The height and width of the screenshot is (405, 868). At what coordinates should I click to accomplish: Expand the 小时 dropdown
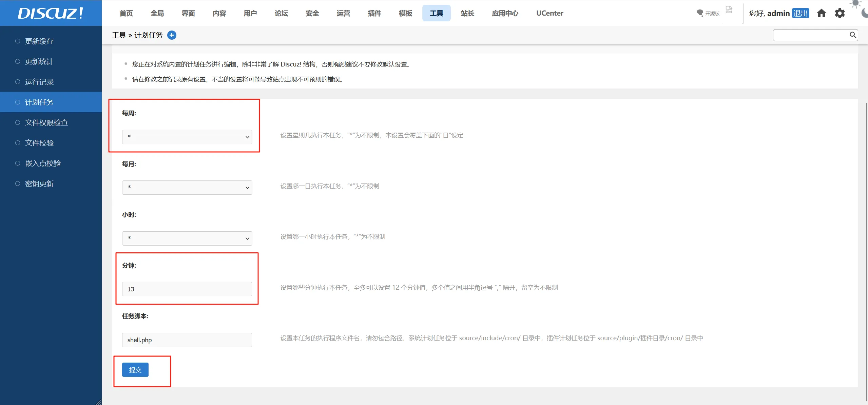(187, 238)
